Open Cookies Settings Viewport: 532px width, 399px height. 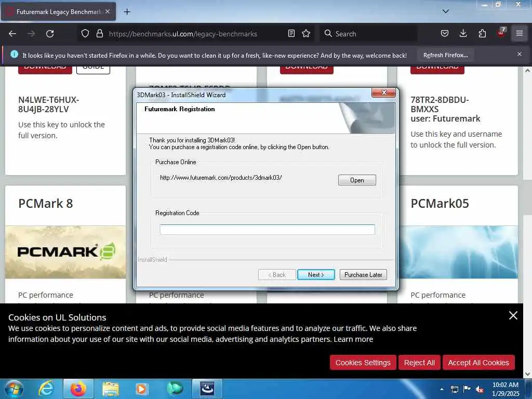[x=363, y=363]
